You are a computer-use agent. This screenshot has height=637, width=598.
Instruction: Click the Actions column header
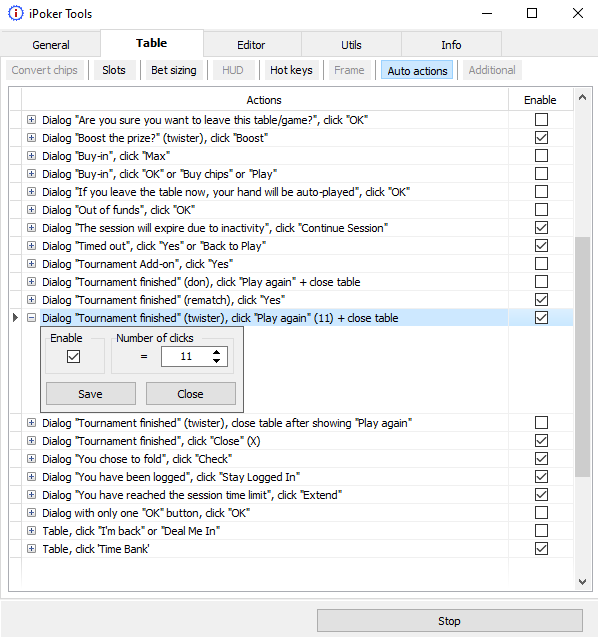coord(264,100)
